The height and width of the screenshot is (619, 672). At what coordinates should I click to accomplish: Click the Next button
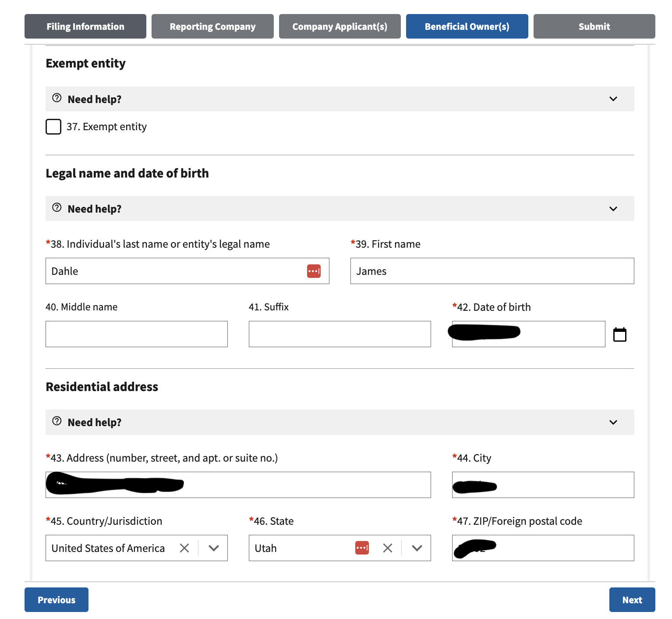[632, 600]
